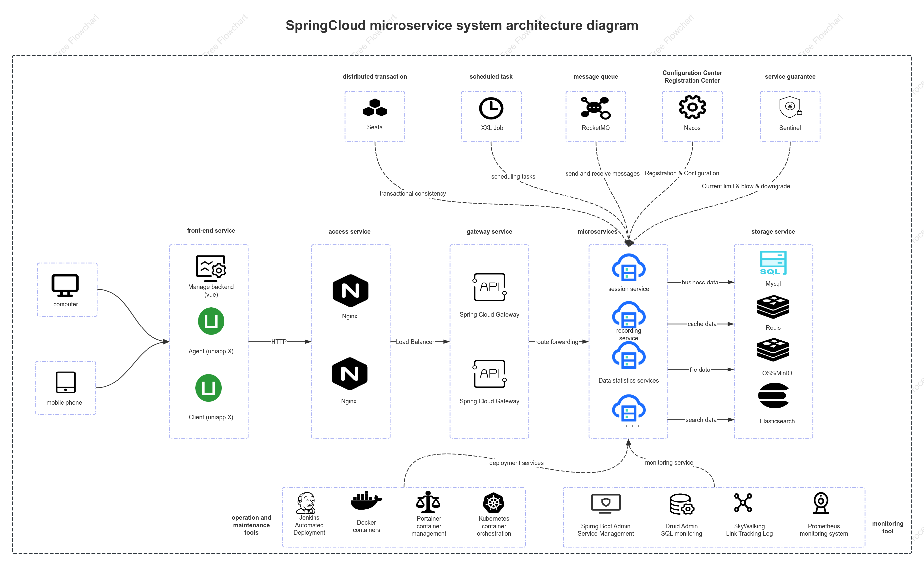The height and width of the screenshot is (566, 924).
Task: Click 'Current limit & blow & downgrade' label
Action: pos(746,186)
